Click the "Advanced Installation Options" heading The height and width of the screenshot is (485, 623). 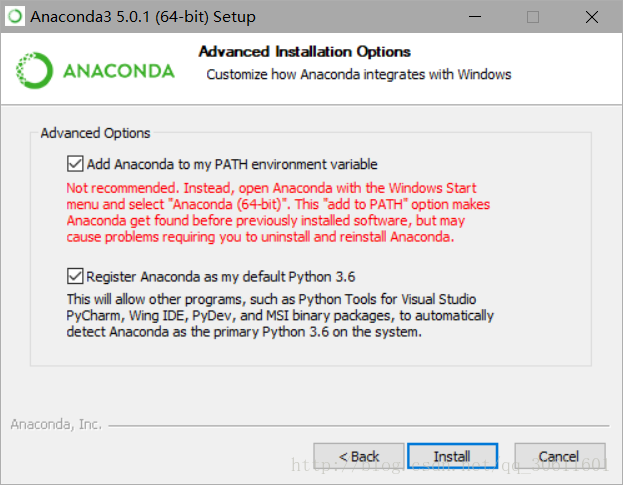pyautogui.click(x=305, y=51)
